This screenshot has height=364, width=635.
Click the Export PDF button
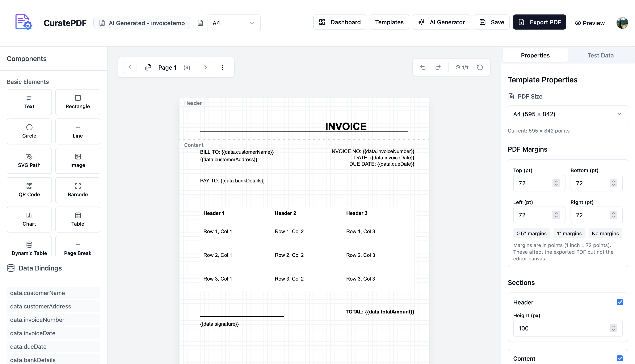539,22
